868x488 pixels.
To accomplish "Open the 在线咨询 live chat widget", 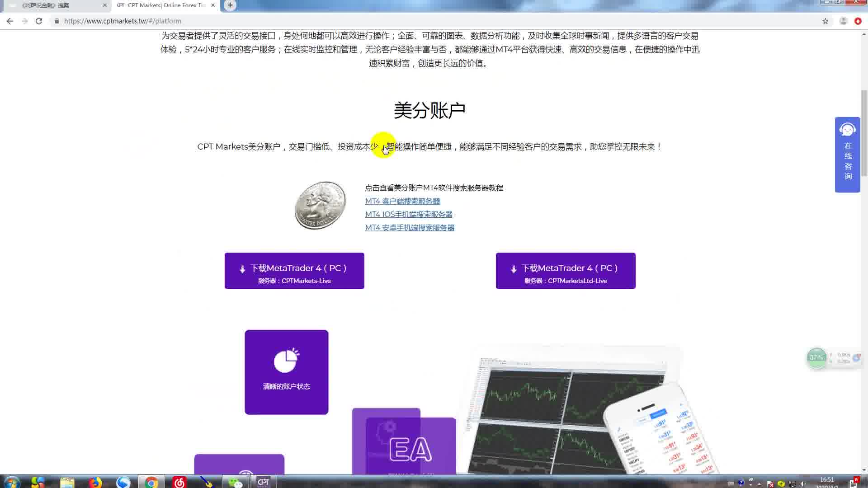I will (x=847, y=155).
